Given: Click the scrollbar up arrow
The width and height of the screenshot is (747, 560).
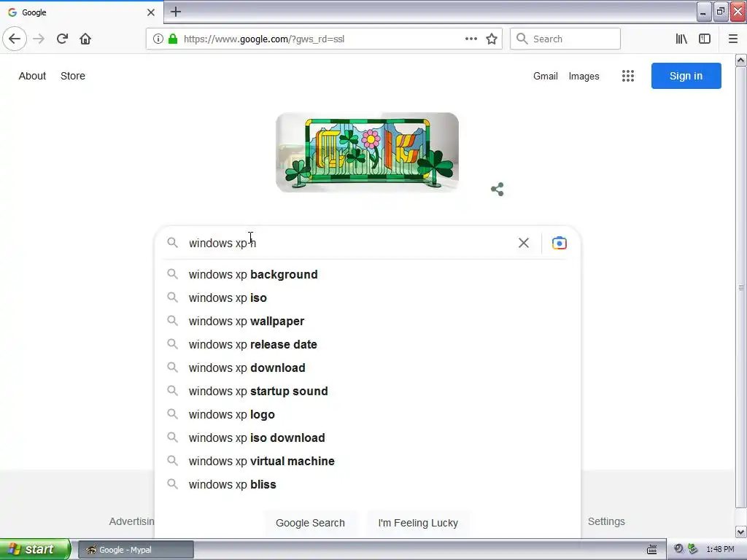Looking at the screenshot, I should tap(740, 61).
